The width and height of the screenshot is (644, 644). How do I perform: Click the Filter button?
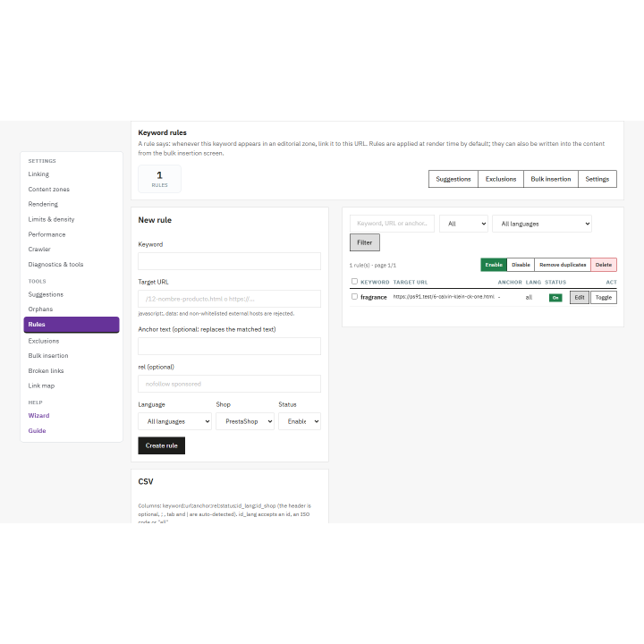(x=365, y=242)
